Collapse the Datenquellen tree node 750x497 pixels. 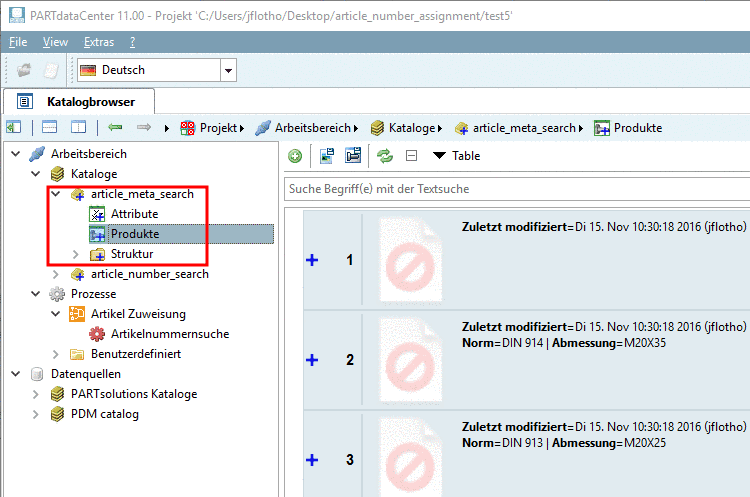tap(16, 374)
